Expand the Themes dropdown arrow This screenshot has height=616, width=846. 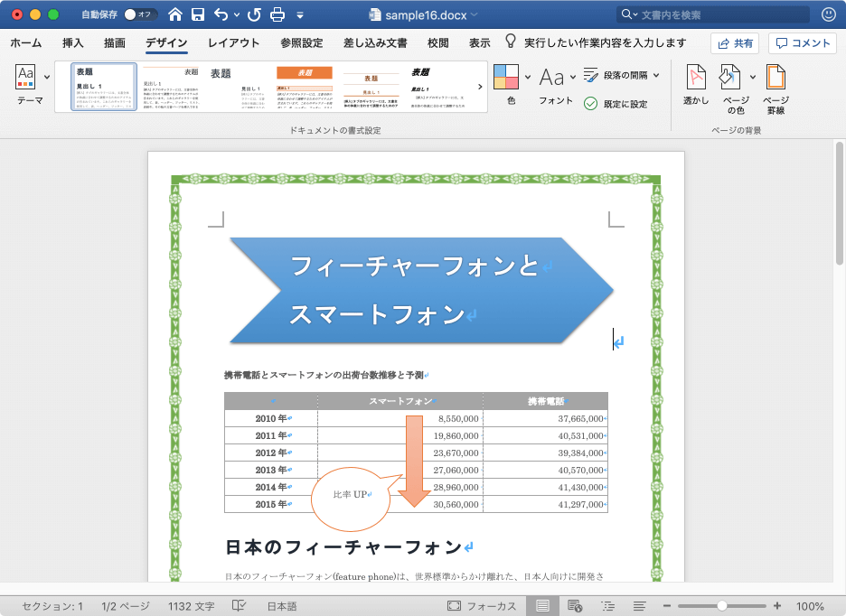47,77
